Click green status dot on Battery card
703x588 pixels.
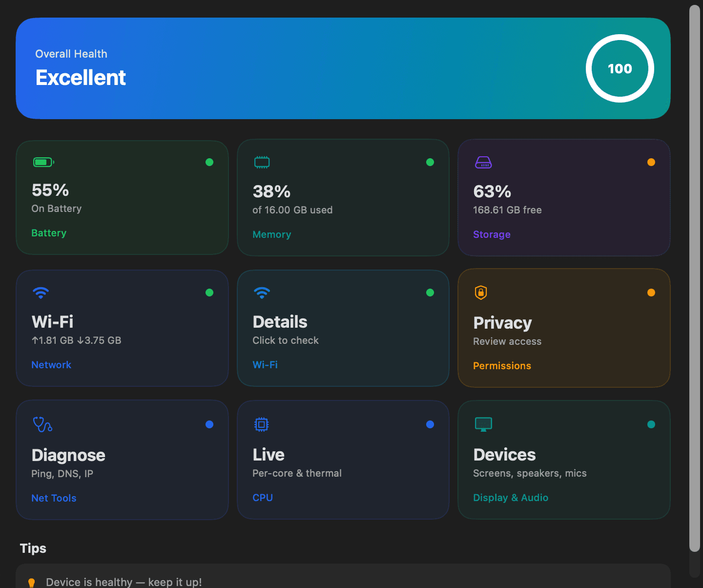click(209, 162)
